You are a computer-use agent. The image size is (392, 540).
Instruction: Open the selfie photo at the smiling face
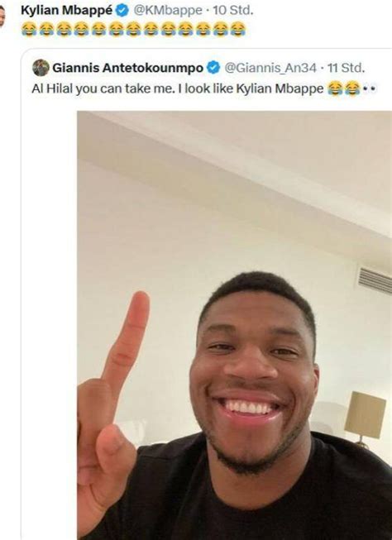click(x=255, y=372)
